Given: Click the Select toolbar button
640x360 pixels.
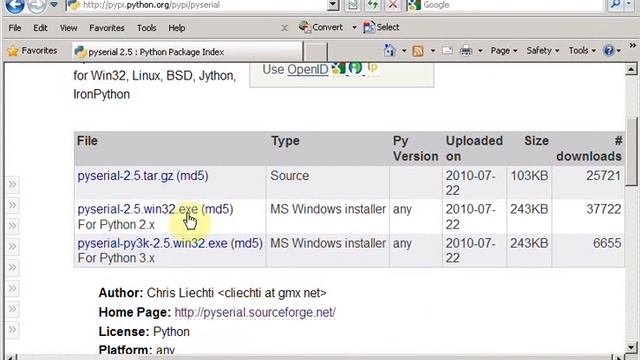Looking at the screenshot, I should [x=381, y=27].
